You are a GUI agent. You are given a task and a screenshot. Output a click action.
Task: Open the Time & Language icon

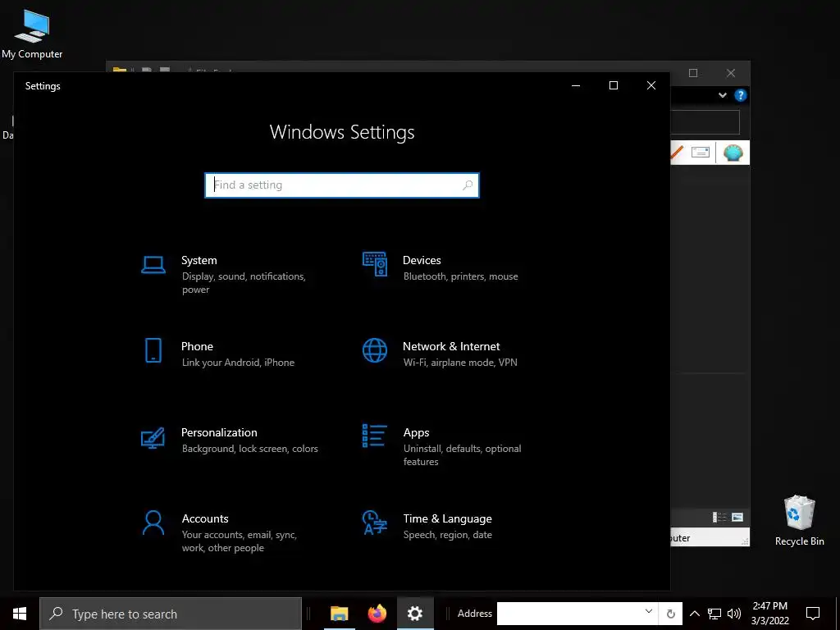tap(374, 523)
